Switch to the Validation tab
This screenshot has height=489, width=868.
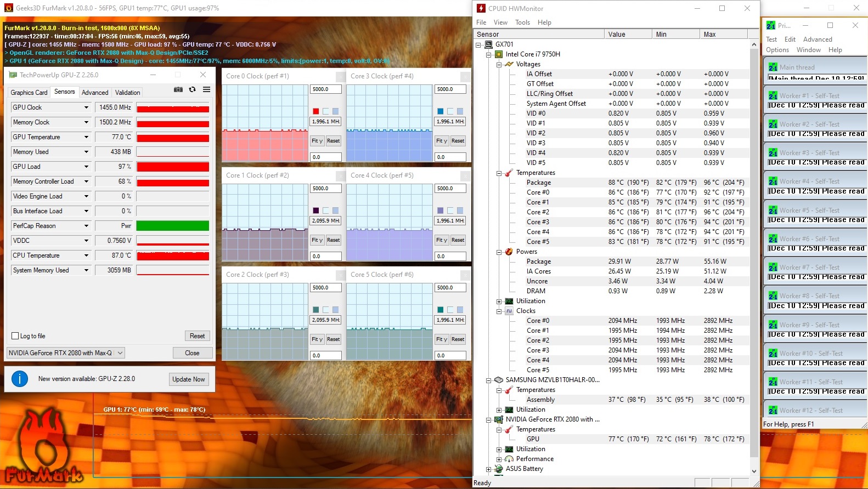128,93
